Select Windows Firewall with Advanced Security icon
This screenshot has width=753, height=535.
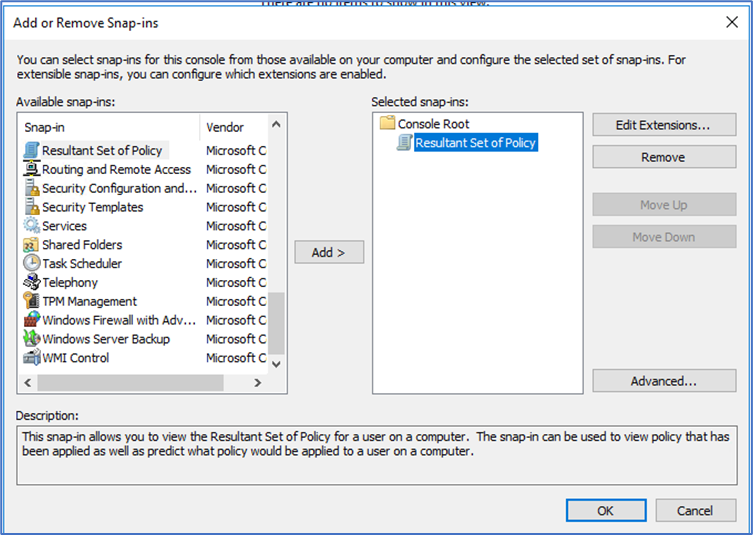(x=31, y=321)
